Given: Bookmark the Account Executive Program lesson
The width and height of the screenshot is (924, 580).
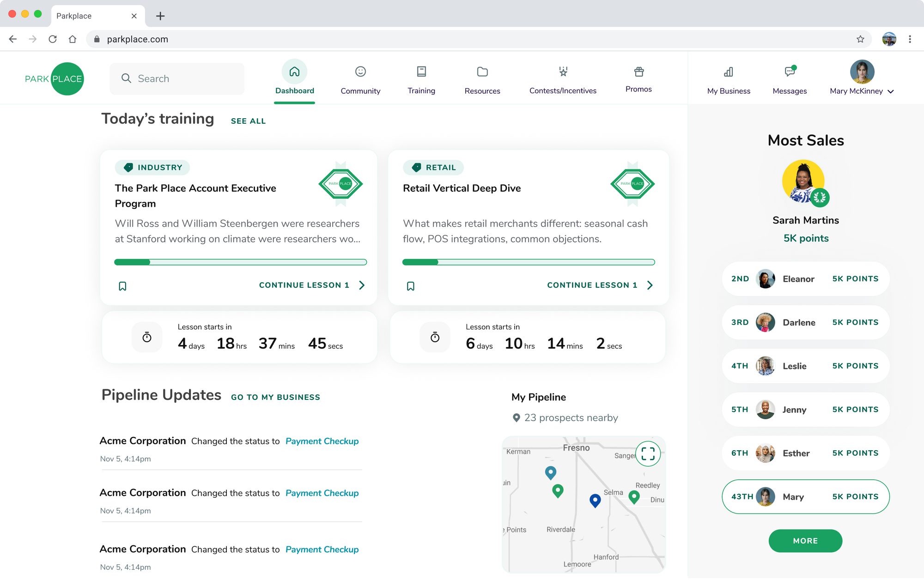Looking at the screenshot, I should [x=122, y=286].
